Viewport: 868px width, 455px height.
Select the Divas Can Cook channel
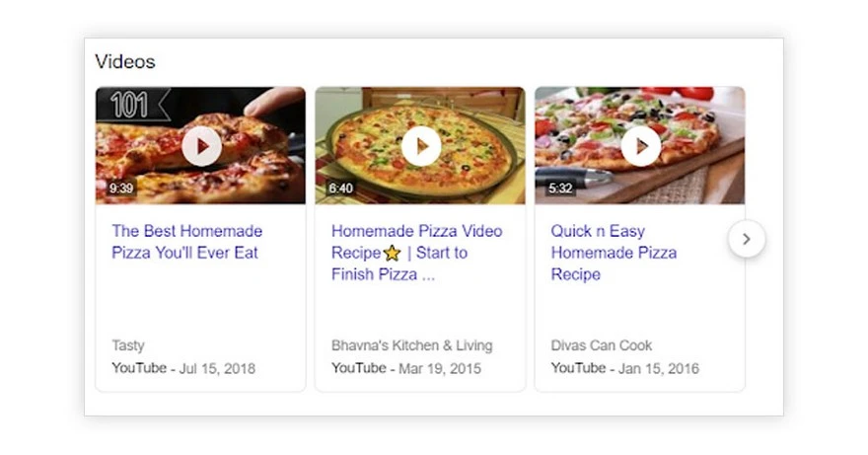pos(602,345)
